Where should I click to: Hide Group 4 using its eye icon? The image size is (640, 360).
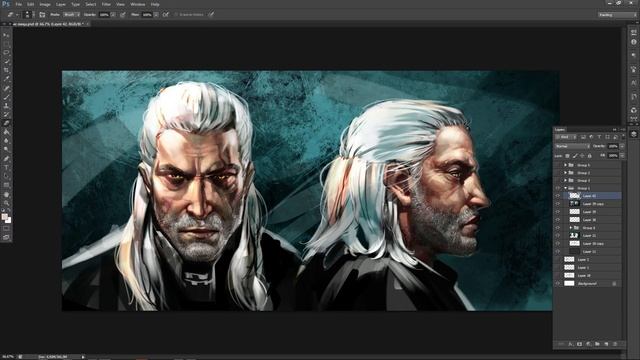558,228
